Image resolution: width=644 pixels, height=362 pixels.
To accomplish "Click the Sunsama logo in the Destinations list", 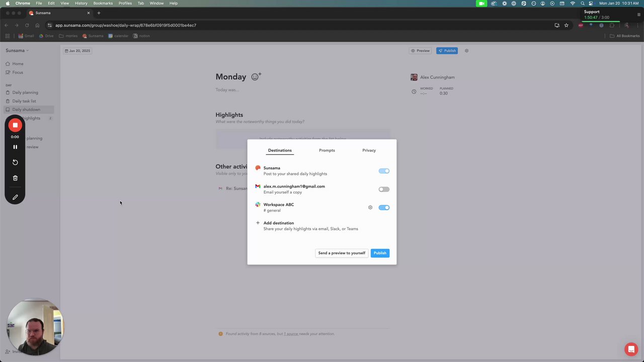I will coord(258,168).
